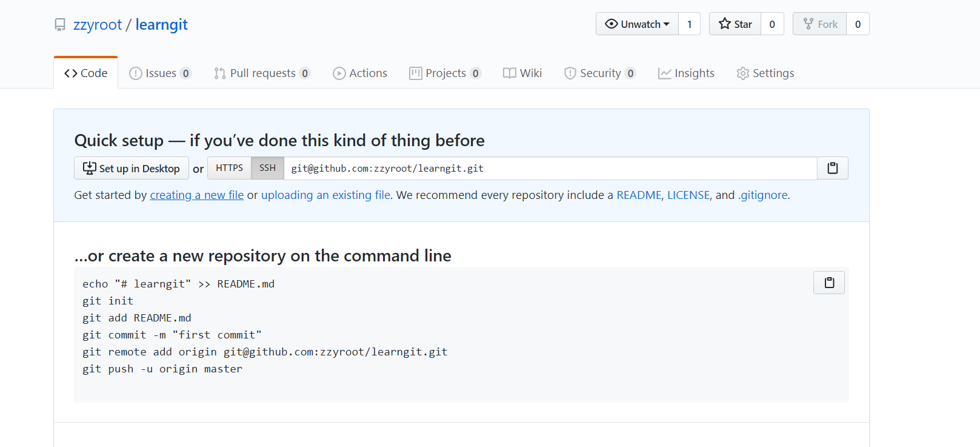Star the learngit repository
The image size is (980, 447).
(x=735, y=24)
